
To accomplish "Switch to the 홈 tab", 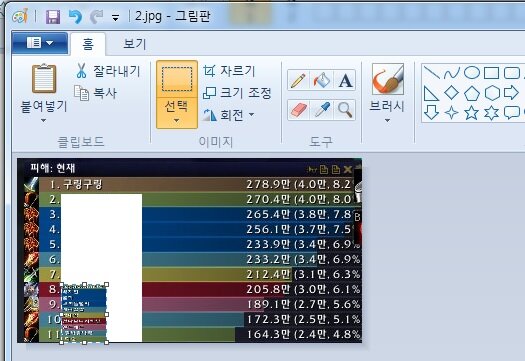I will 88,44.
